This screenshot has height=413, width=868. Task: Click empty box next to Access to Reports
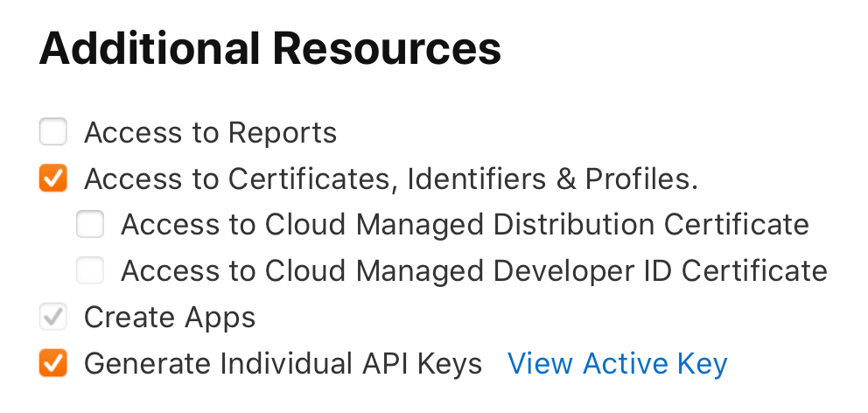pos(53,133)
